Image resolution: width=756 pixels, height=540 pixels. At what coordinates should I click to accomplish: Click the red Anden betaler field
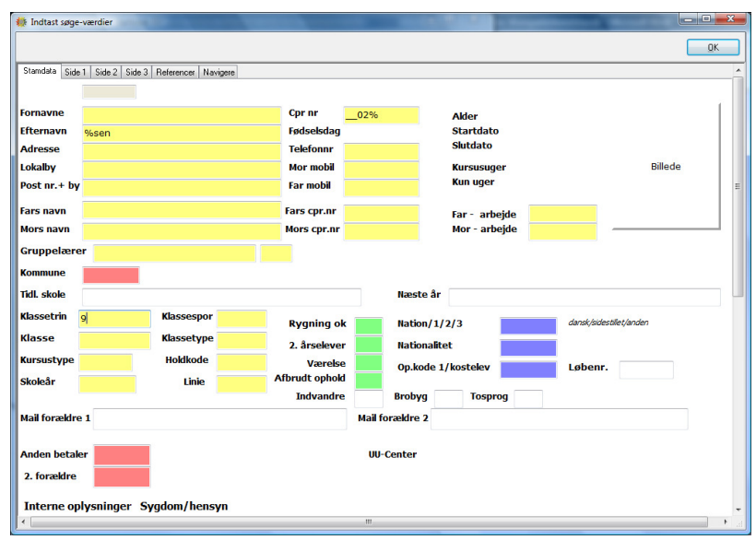[x=122, y=454]
